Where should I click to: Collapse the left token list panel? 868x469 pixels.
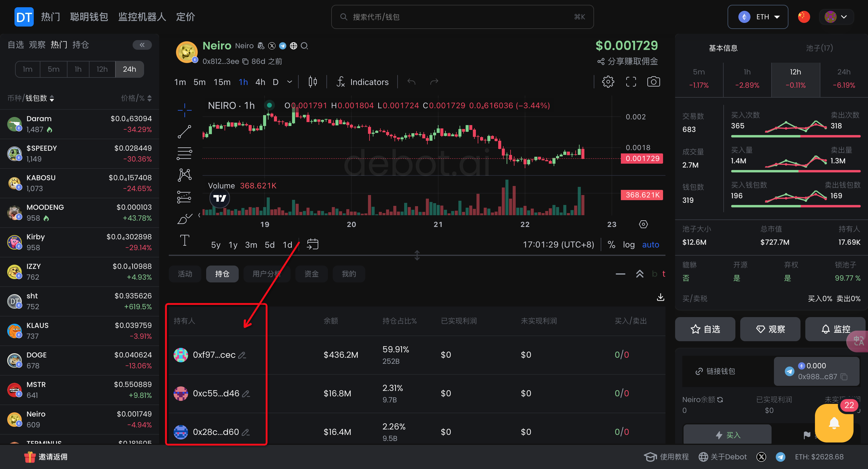pos(142,45)
